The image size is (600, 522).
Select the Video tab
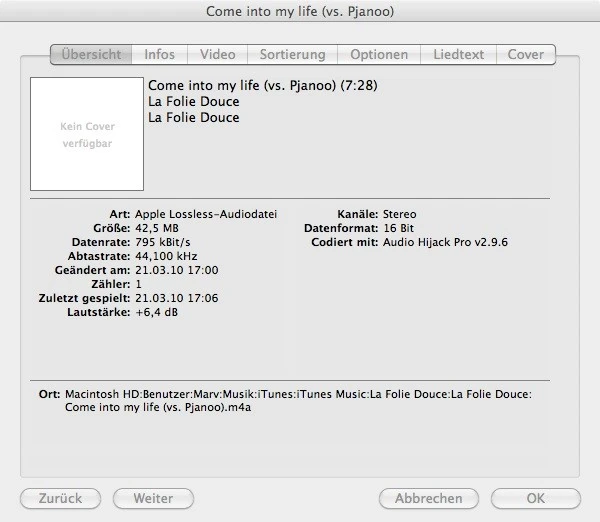[217, 54]
